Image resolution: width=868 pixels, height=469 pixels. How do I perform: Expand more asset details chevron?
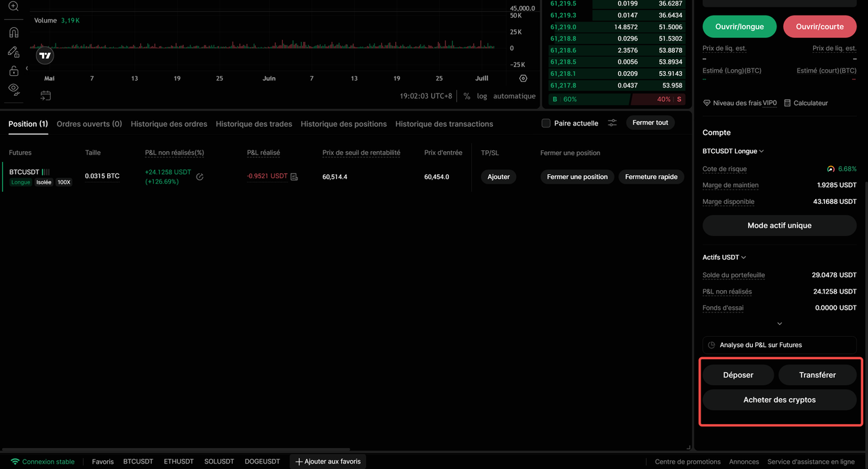(x=779, y=324)
